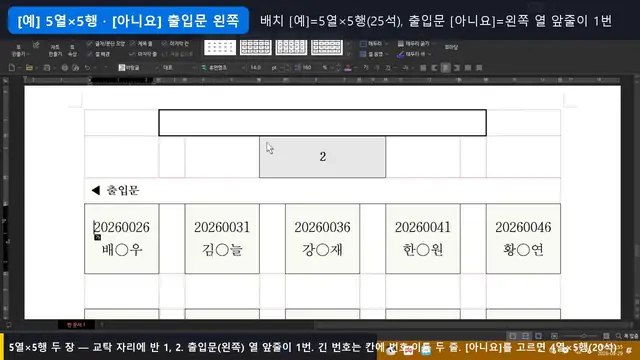Click the cell 20260036 강○재
This screenshot has width=640, height=360.
tap(322, 239)
